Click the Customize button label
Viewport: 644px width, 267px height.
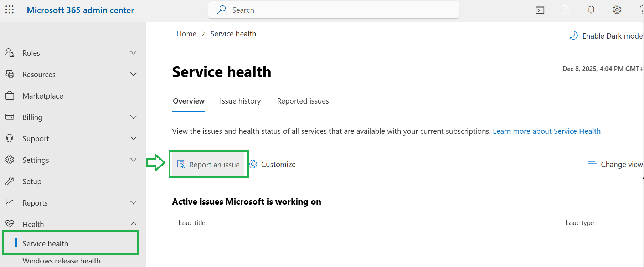pos(278,164)
